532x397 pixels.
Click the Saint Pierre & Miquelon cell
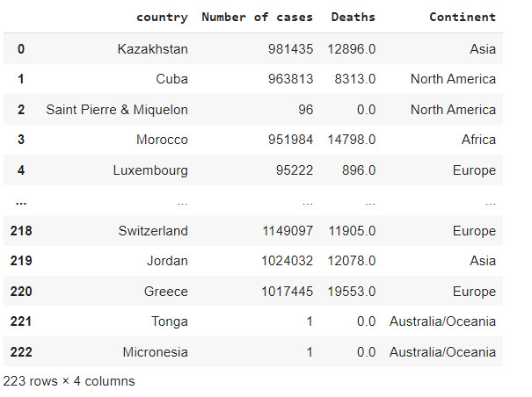(117, 110)
